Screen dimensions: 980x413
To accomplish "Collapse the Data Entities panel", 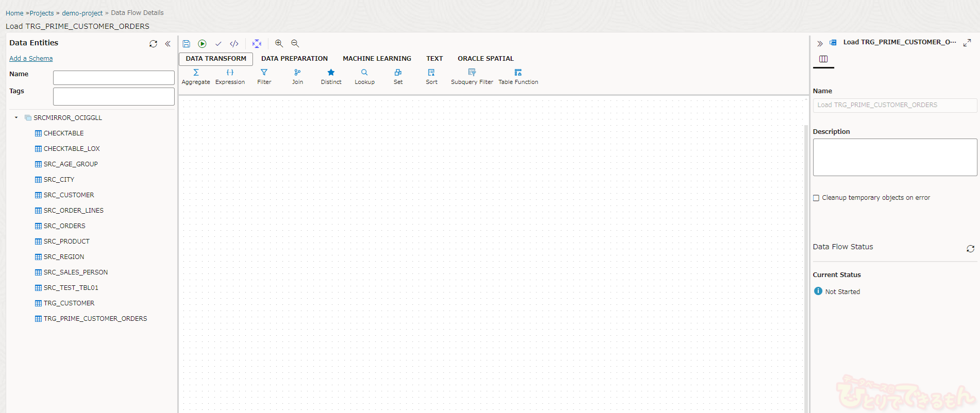I will coord(168,44).
